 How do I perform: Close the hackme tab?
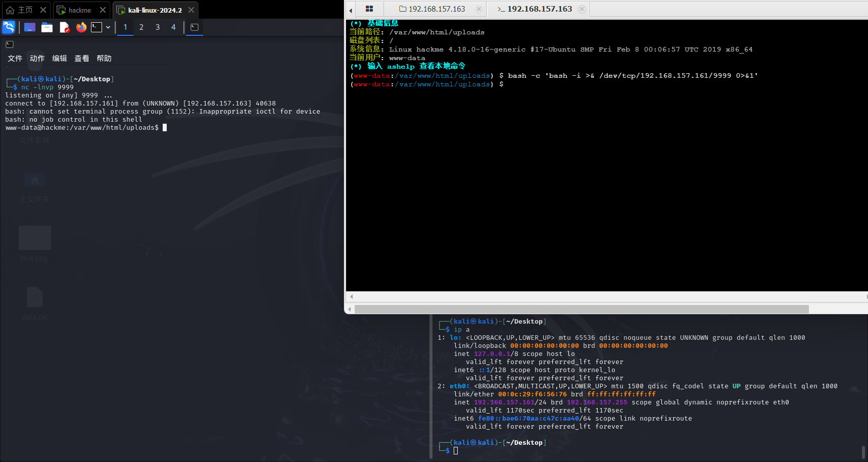pyautogui.click(x=103, y=10)
